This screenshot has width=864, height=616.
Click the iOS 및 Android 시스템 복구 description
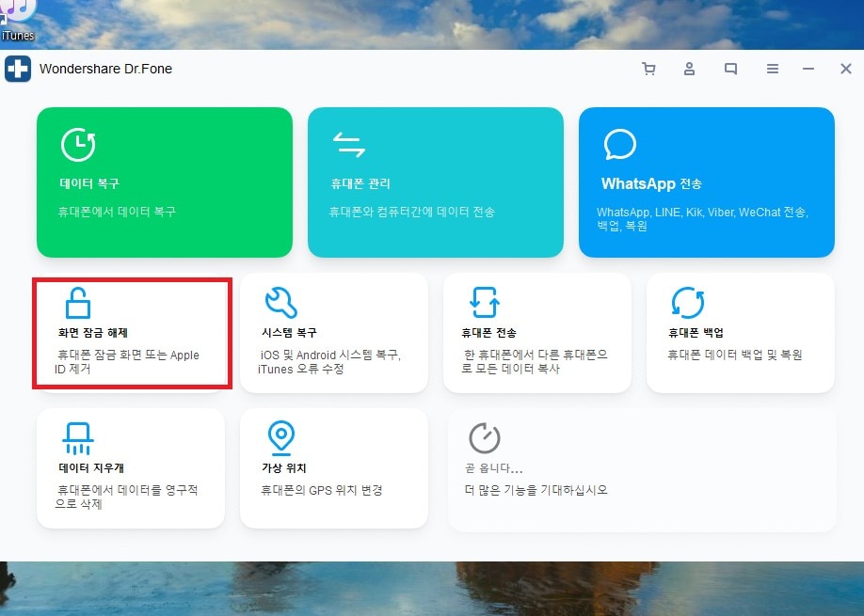(329, 362)
